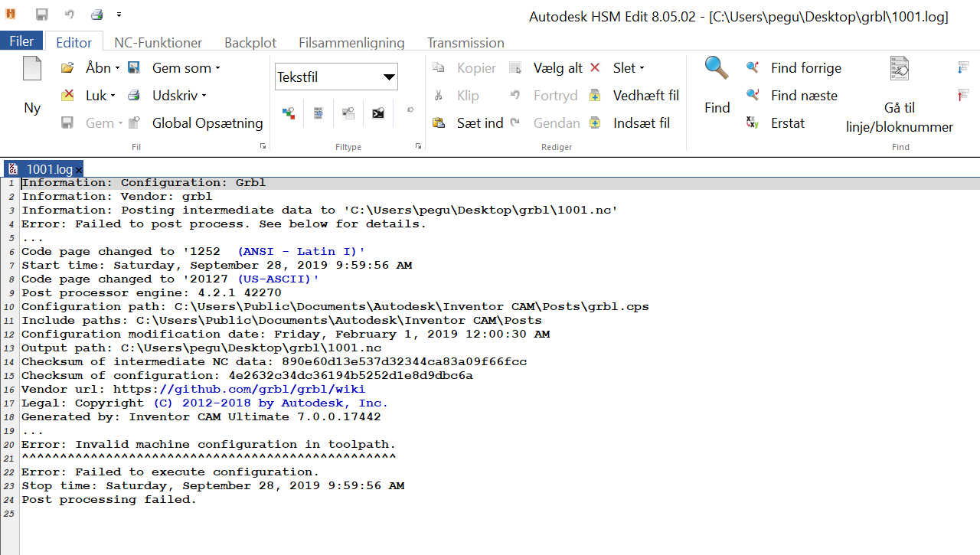Switch to the Filsammenligning tab

[351, 43]
